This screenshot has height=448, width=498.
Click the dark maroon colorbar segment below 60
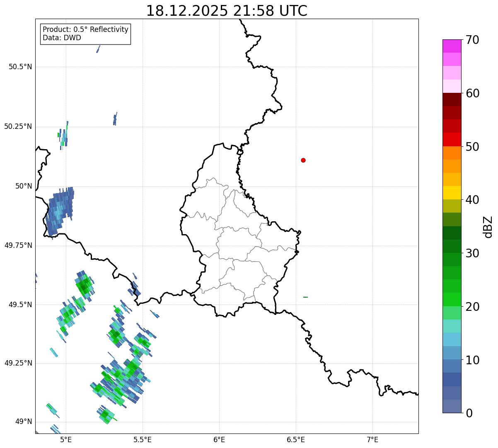click(452, 99)
